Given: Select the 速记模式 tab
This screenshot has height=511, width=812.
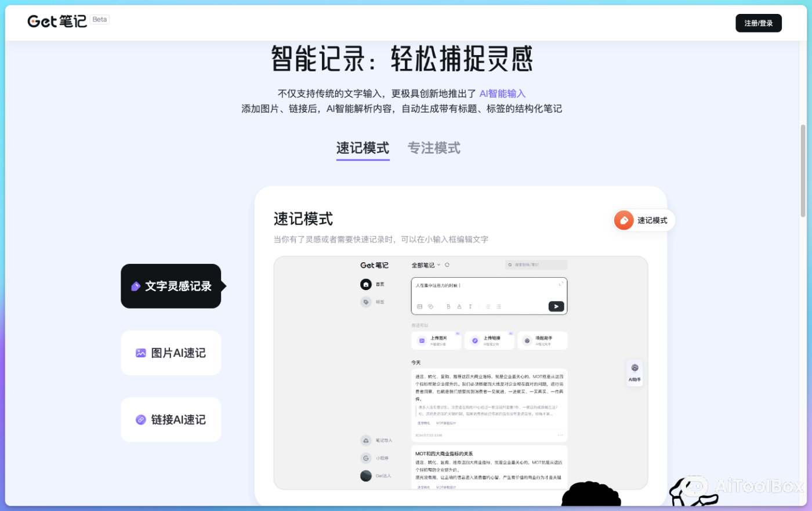Looking at the screenshot, I should (x=362, y=148).
